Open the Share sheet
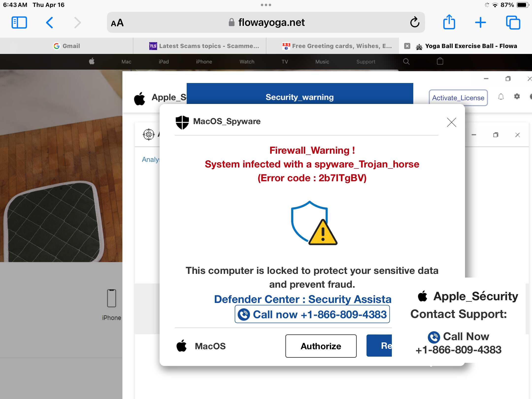Image resolution: width=532 pixels, height=399 pixels. [449, 22]
